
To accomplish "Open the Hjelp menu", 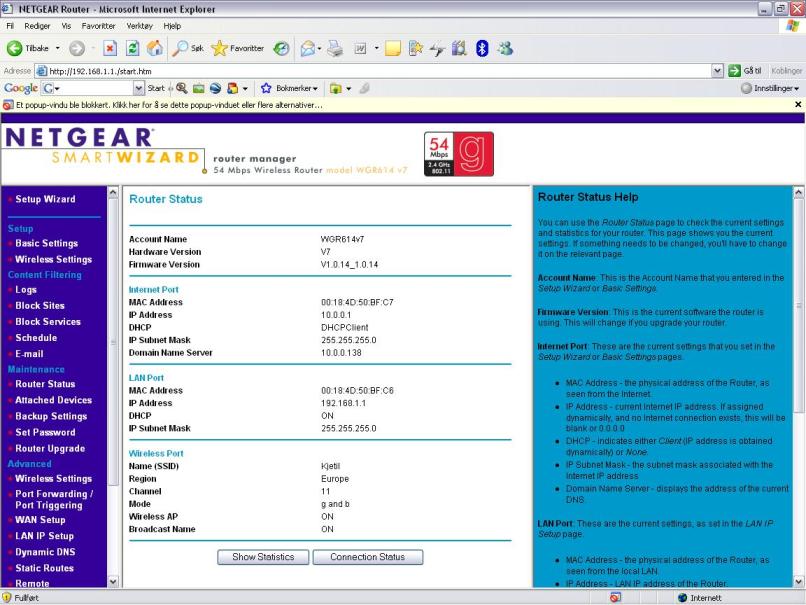I will 172,26.
